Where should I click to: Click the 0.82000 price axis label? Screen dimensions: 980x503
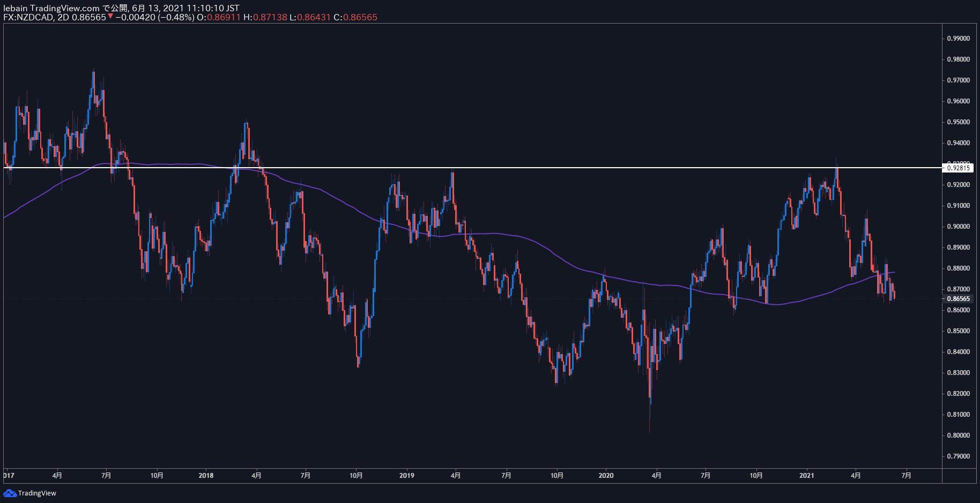click(959, 394)
